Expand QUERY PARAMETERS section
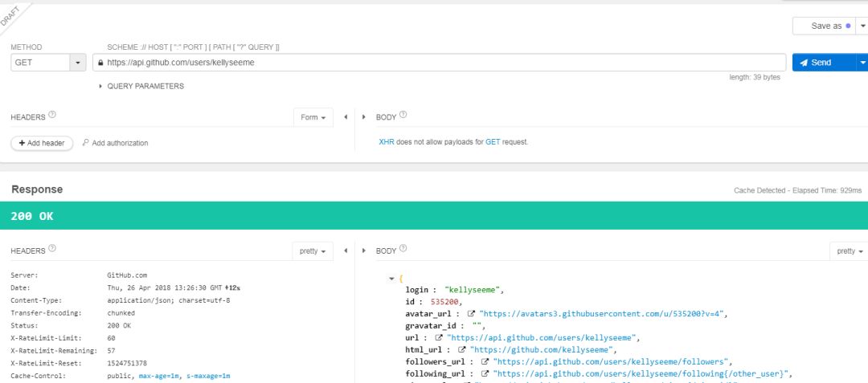The height and width of the screenshot is (383, 868). coord(141,86)
